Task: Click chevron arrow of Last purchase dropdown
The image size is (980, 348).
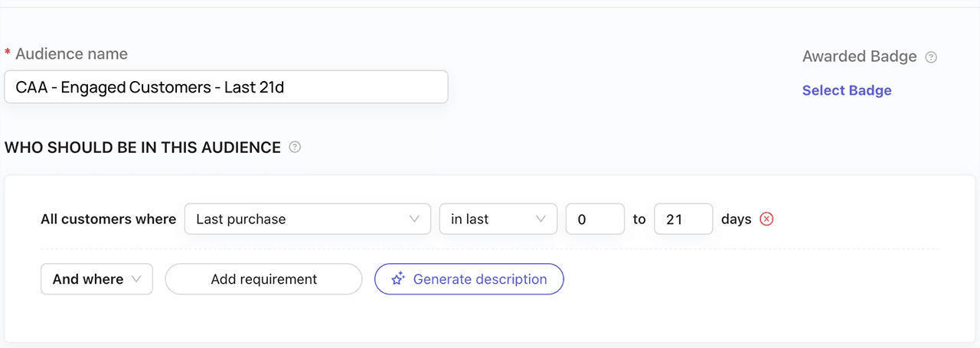Action: coord(414,219)
